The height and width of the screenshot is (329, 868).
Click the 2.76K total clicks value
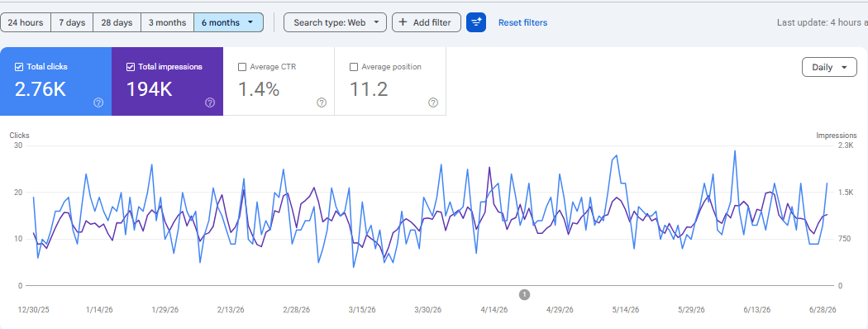coord(41,89)
